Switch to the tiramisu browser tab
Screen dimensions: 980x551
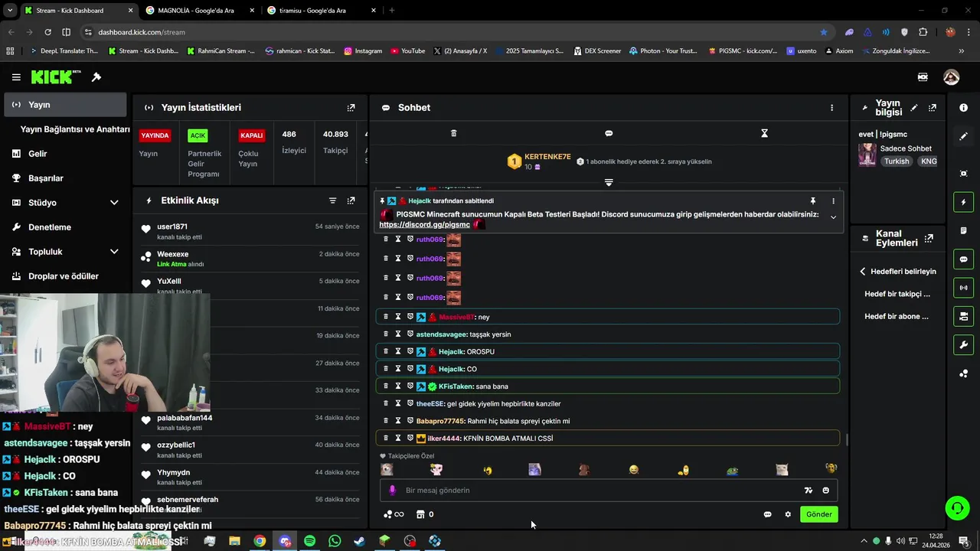tap(321, 11)
